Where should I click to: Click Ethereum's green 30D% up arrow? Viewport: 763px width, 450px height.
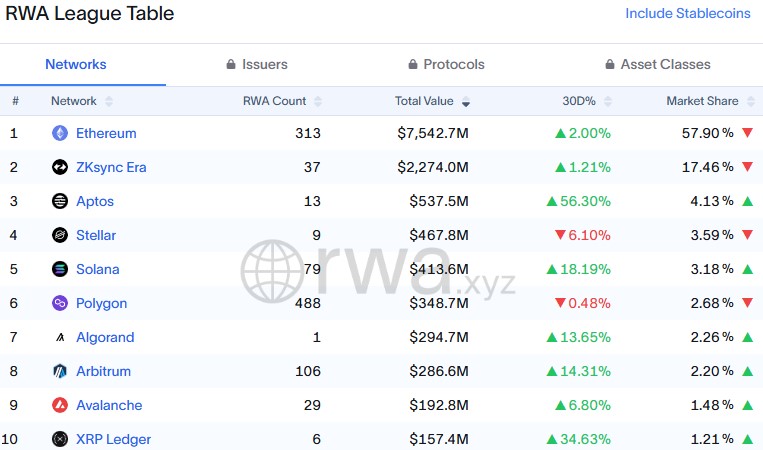pos(561,133)
